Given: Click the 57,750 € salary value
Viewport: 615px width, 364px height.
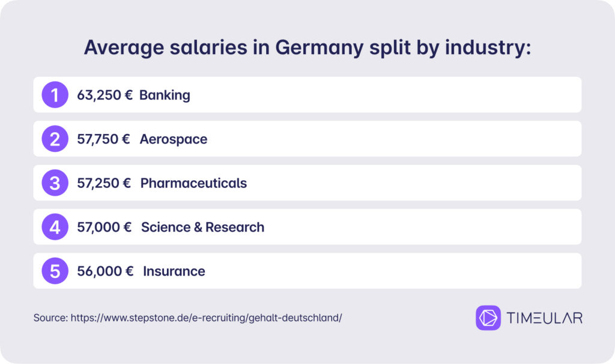Looking at the screenshot, I should coord(103,139).
